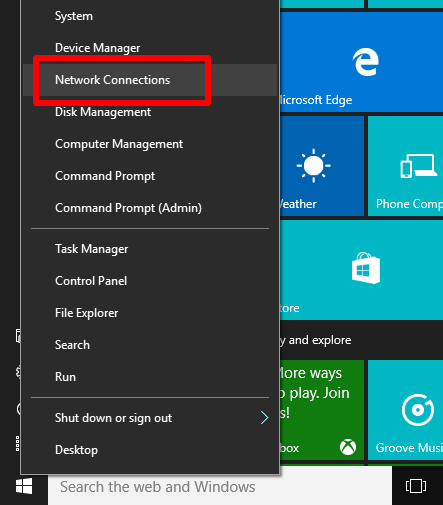Open the Xbox tile with Xbox logo
The width and height of the screenshot is (443, 505).
pos(322,410)
